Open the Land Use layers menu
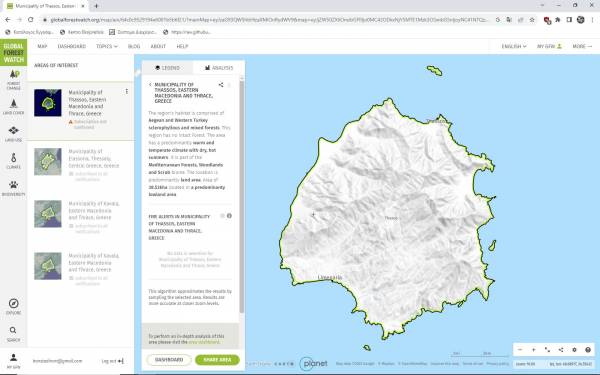Viewport: 600px width, 375px height. pyautogui.click(x=13, y=134)
